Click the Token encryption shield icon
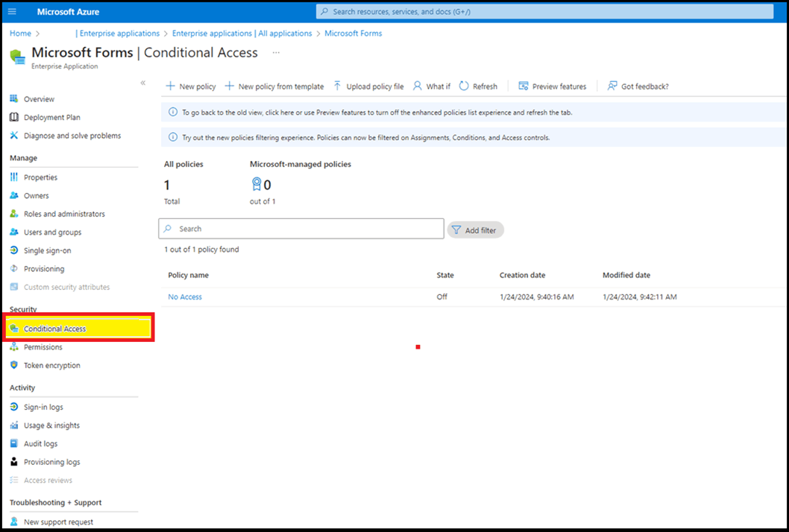789x532 pixels. click(x=14, y=365)
